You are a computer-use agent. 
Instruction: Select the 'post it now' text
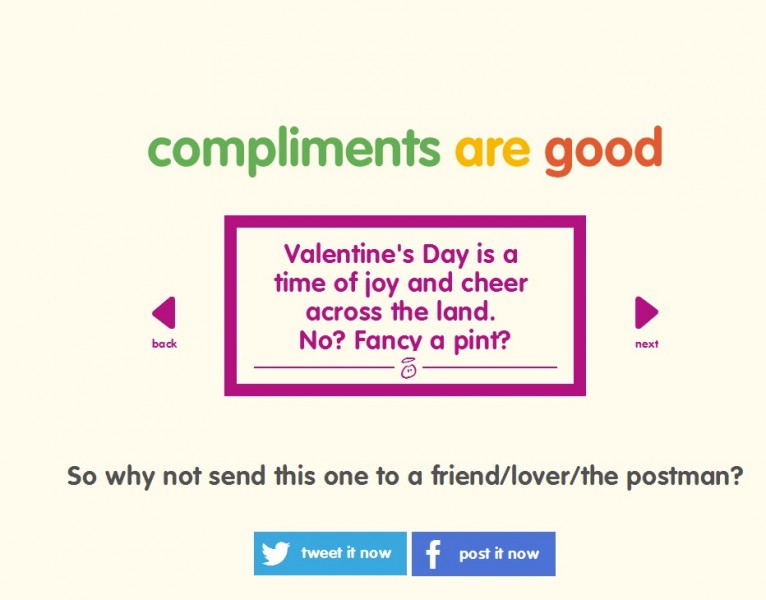[x=499, y=554]
